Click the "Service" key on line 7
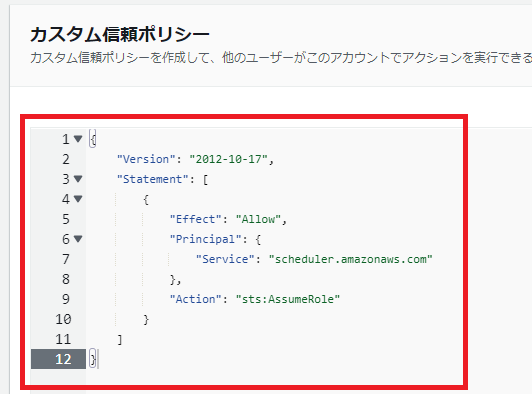Screen dimensions: 532x394 click(225, 259)
